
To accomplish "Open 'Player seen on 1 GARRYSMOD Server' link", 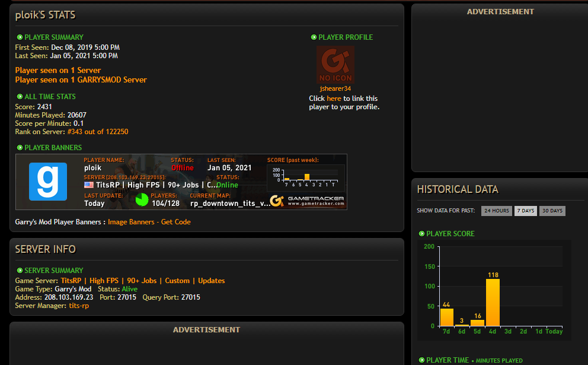I will pos(81,80).
